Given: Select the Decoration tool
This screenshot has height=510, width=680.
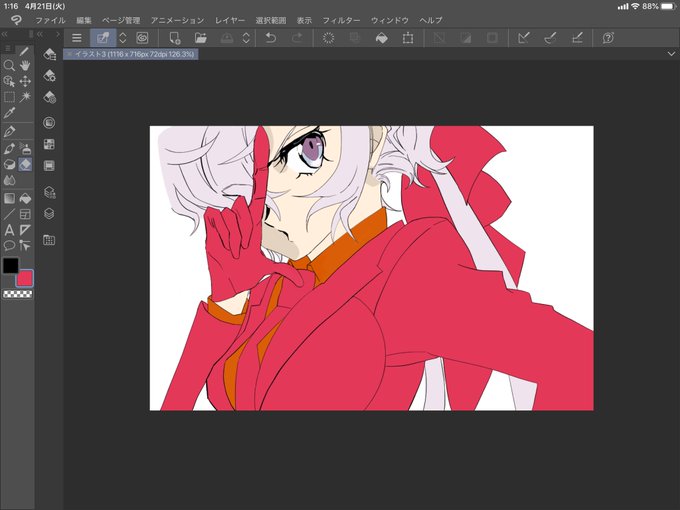Looking at the screenshot, I should [9, 165].
